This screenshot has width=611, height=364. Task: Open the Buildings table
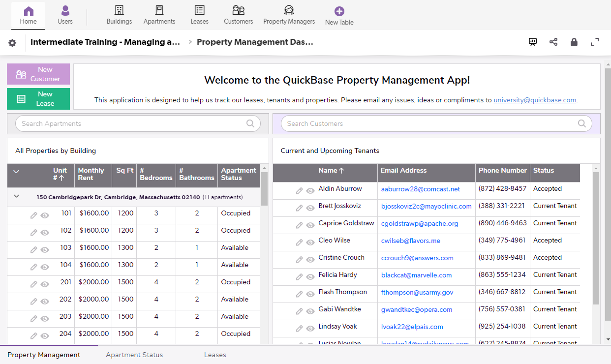119,15
